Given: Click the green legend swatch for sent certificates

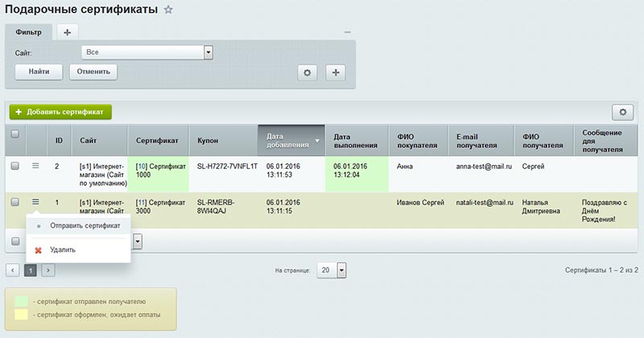Looking at the screenshot, I should click(23, 301).
